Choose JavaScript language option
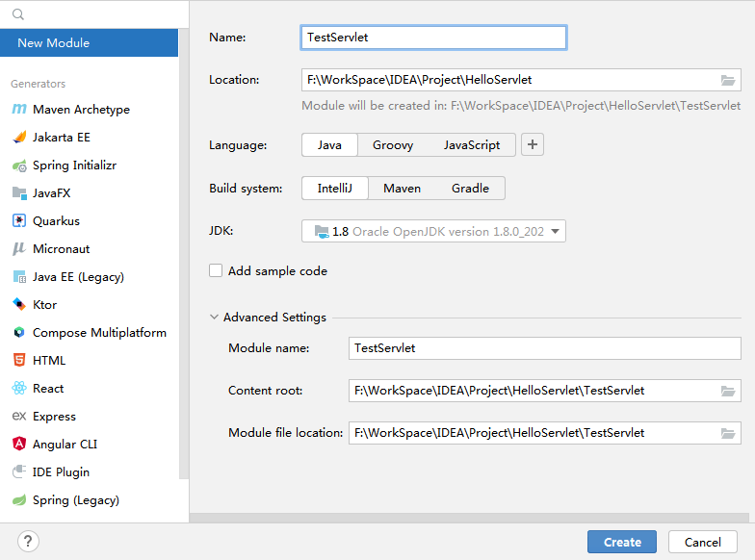 [472, 144]
